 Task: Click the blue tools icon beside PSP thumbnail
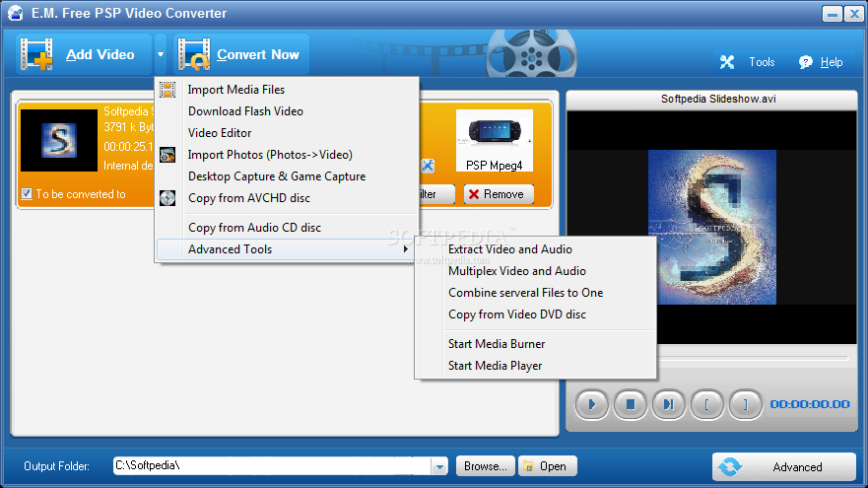point(428,165)
